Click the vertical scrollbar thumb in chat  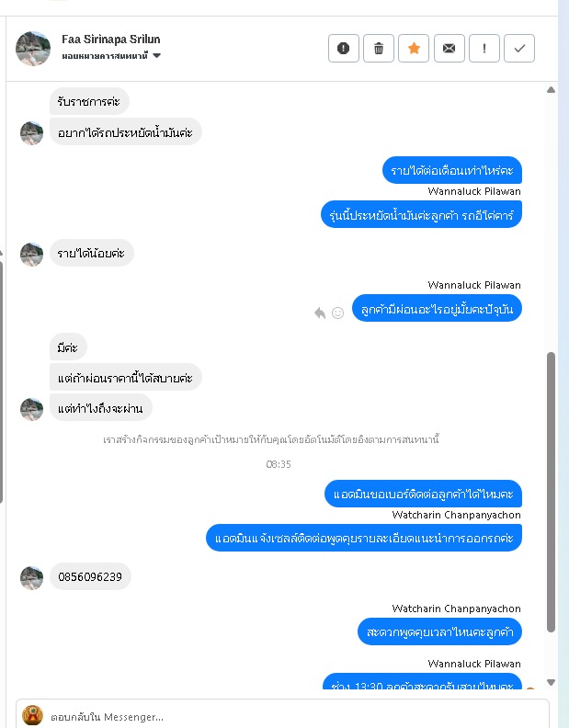click(x=551, y=492)
